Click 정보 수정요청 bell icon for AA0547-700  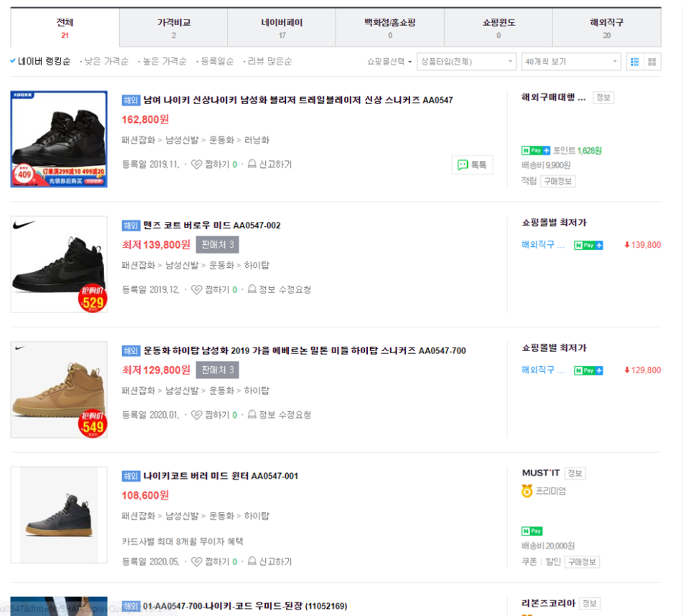(252, 414)
